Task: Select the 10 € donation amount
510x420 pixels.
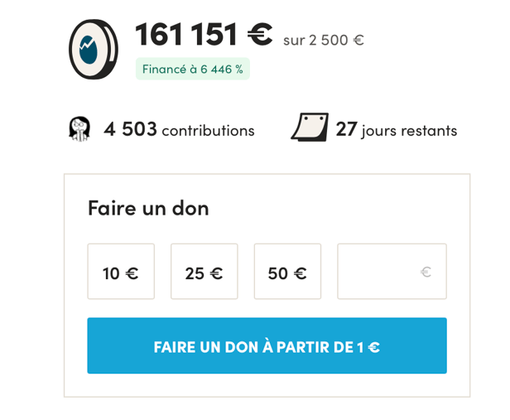Action: [x=121, y=272]
